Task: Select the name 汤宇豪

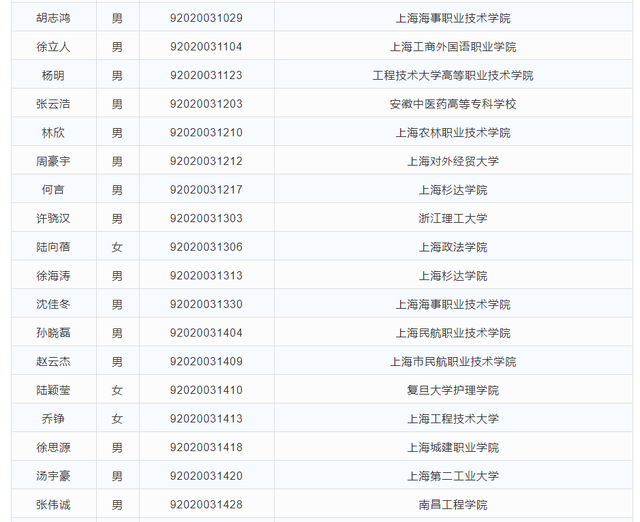Action: pyautogui.click(x=53, y=476)
